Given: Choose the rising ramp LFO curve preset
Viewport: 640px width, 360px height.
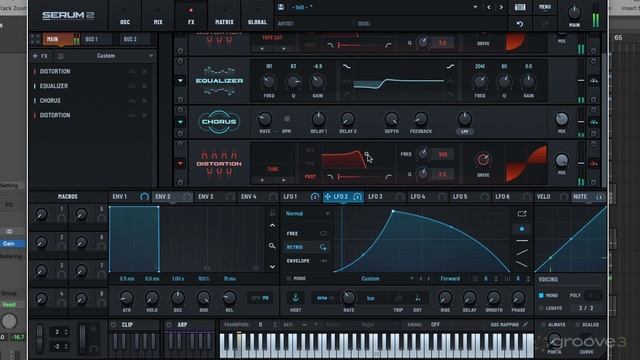Looking at the screenshot, I should click(x=522, y=252).
